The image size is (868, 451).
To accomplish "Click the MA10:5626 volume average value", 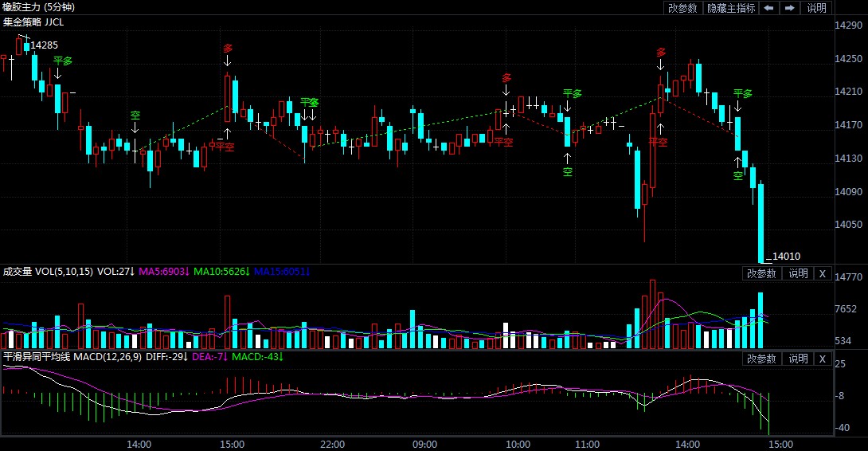I will point(221,272).
